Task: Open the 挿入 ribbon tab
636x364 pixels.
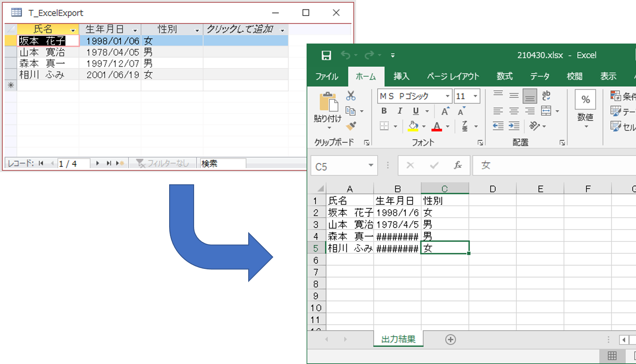Action: 401,77
